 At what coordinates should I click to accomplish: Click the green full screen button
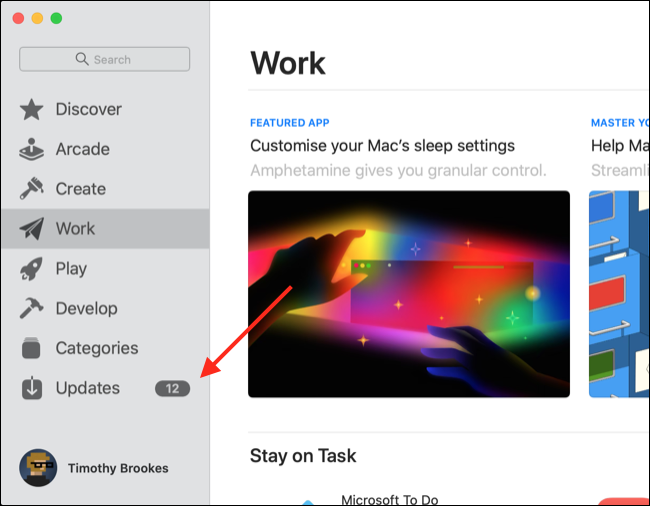pos(56,18)
